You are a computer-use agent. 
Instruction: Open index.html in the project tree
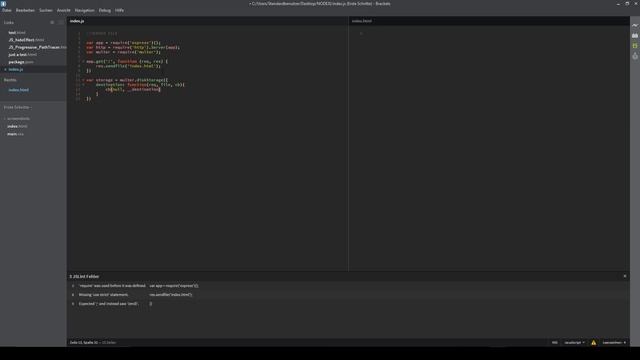click(x=17, y=127)
